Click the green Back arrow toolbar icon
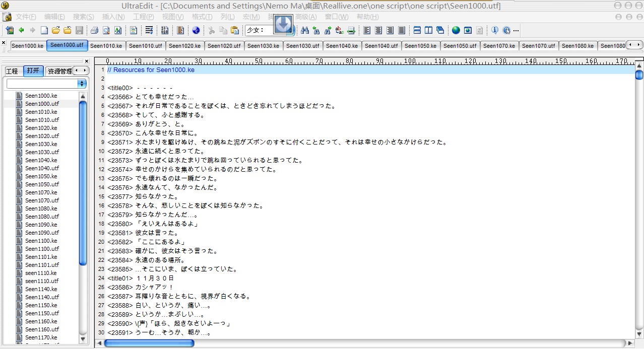644x349 pixels. point(22,30)
